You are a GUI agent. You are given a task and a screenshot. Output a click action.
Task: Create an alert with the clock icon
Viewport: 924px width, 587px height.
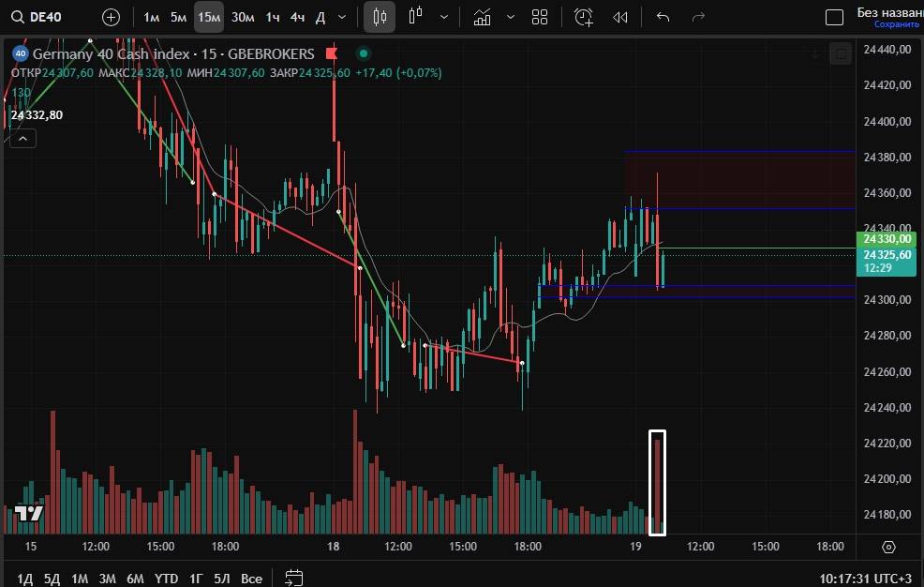[584, 17]
